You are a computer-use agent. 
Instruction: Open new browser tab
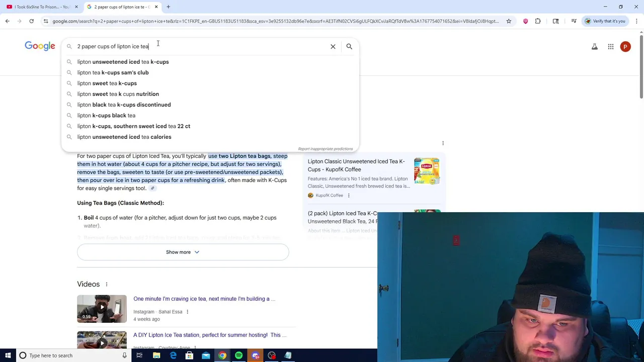168,7
